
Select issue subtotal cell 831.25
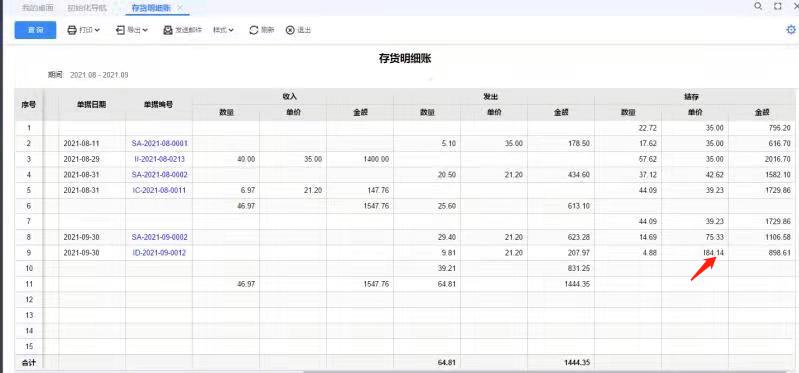561,268
